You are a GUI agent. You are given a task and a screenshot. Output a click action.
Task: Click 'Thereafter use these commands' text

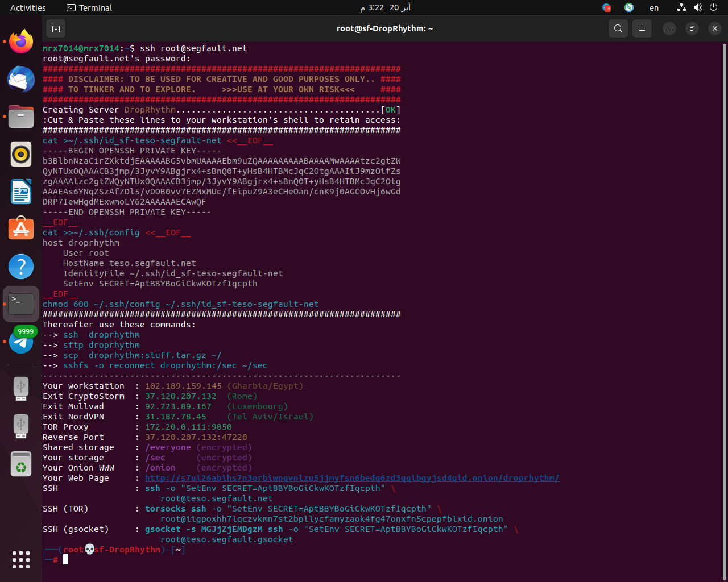tap(119, 325)
